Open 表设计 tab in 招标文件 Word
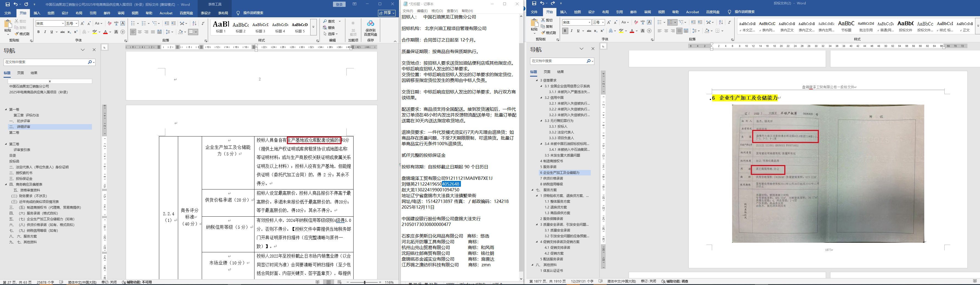The image size is (980, 285). click(205, 13)
